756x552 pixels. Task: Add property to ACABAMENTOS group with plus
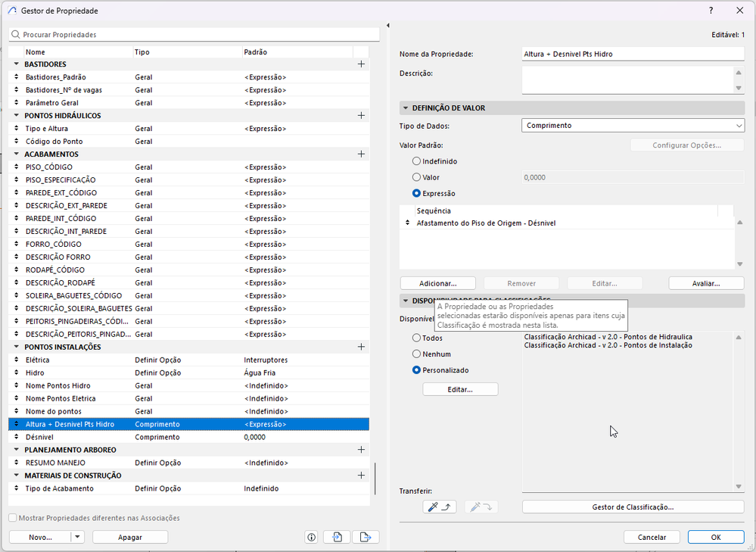[x=361, y=154]
